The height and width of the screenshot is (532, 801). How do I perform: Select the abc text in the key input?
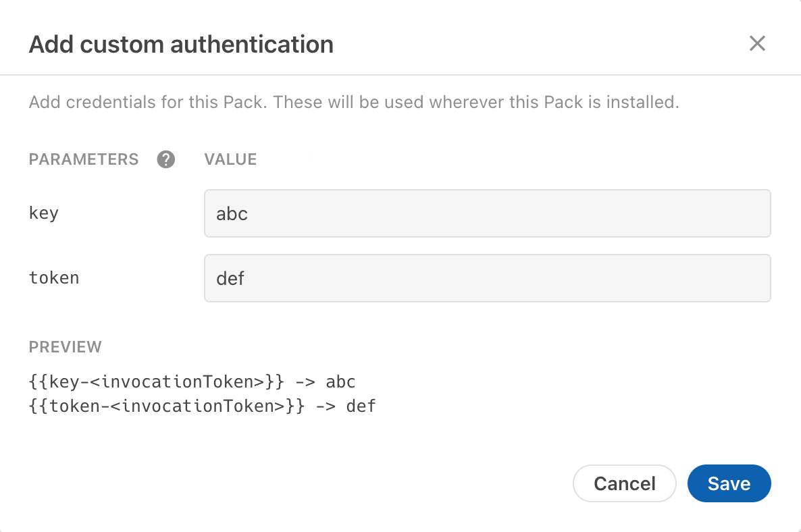[x=231, y=213]
